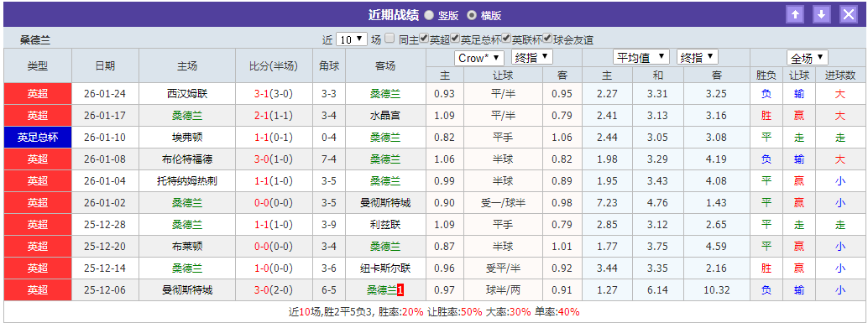Open 利兹联 team link
This screenshot has height=323, width=868.
(385, 225)
